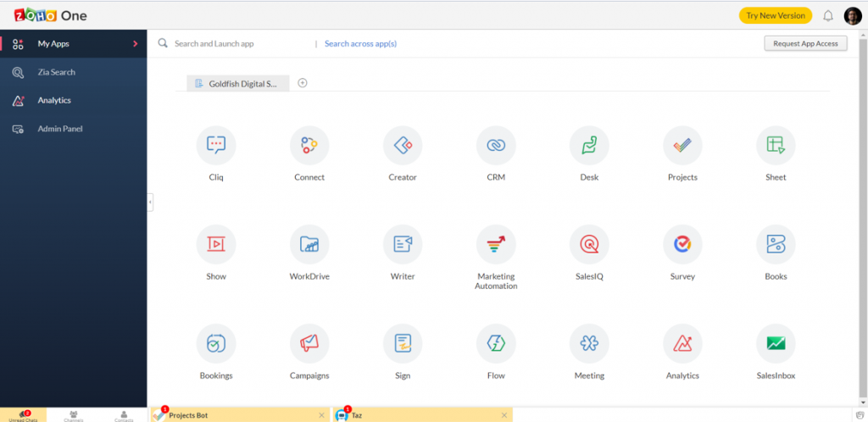Collapse the sidebar with the handle arrow
Screen dimensions: 868x422
(150, 203)
